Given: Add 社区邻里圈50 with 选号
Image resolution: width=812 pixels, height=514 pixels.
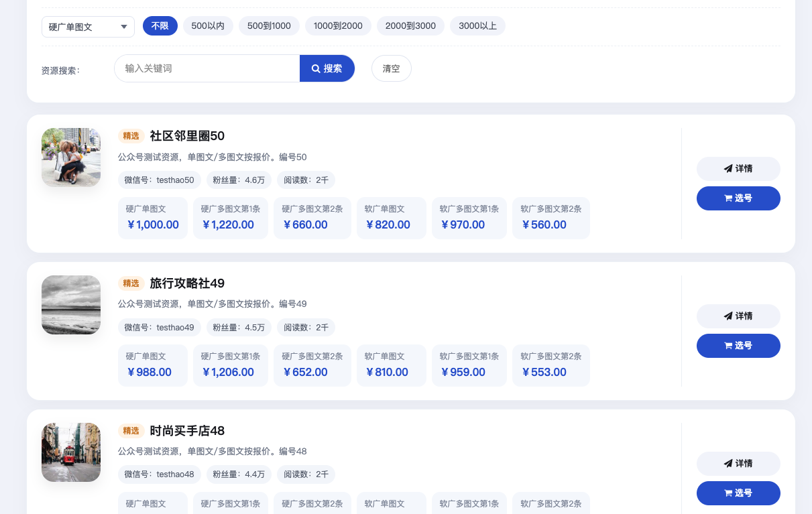Looking at the screenshot, I should click(738, 198).
